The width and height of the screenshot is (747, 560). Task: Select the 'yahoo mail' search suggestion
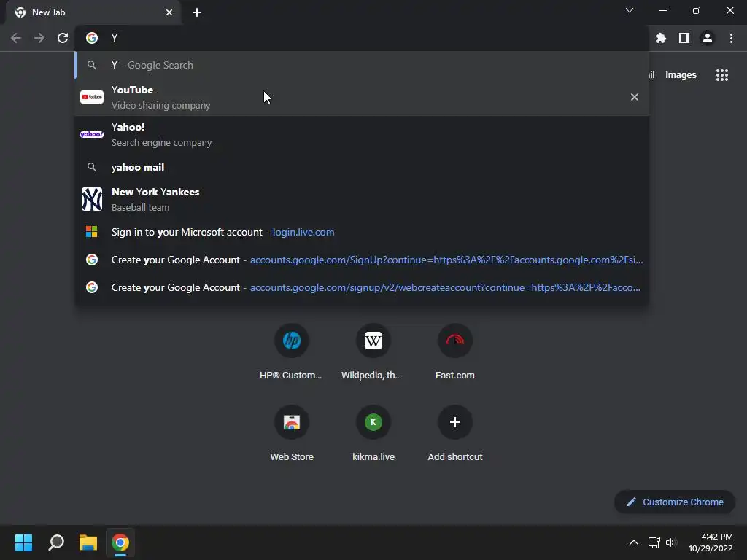[x=362, y=167]
